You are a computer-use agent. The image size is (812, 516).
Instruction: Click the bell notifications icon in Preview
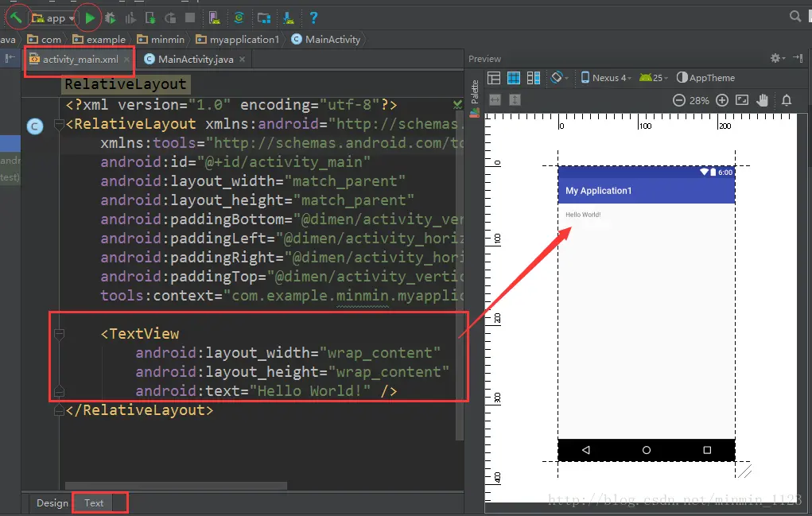click(x=787, y=100)
